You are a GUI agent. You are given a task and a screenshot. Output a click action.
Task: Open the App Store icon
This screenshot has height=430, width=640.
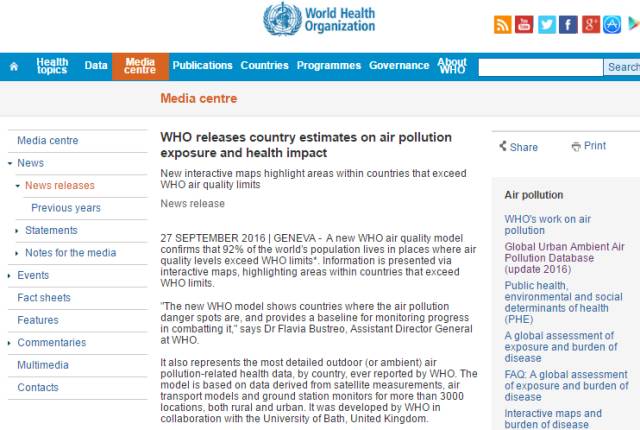pos(612,24)
